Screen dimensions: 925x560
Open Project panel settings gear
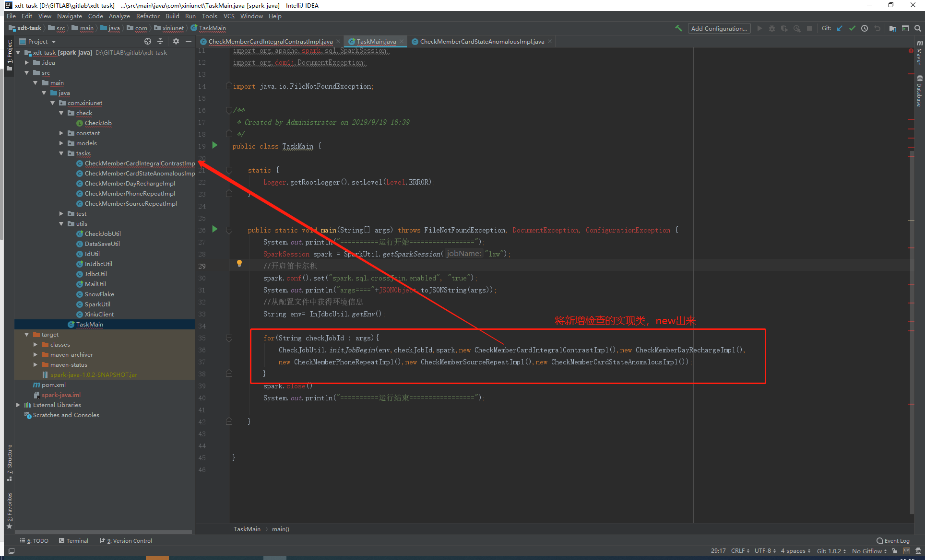pos(176,41)
